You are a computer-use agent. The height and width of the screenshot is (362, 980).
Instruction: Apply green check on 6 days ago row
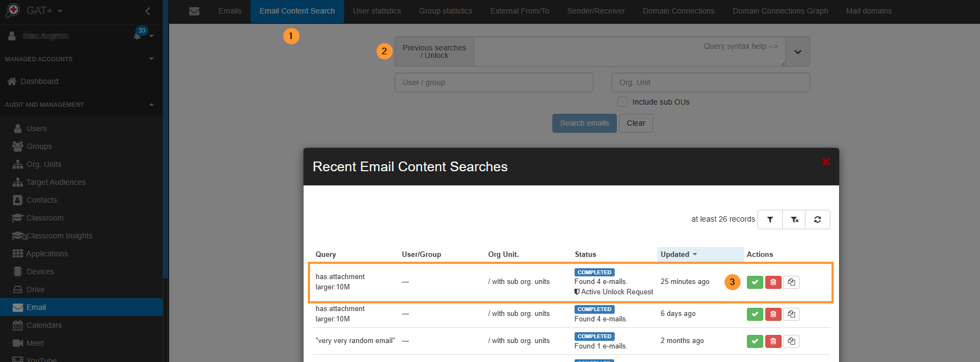755,314
